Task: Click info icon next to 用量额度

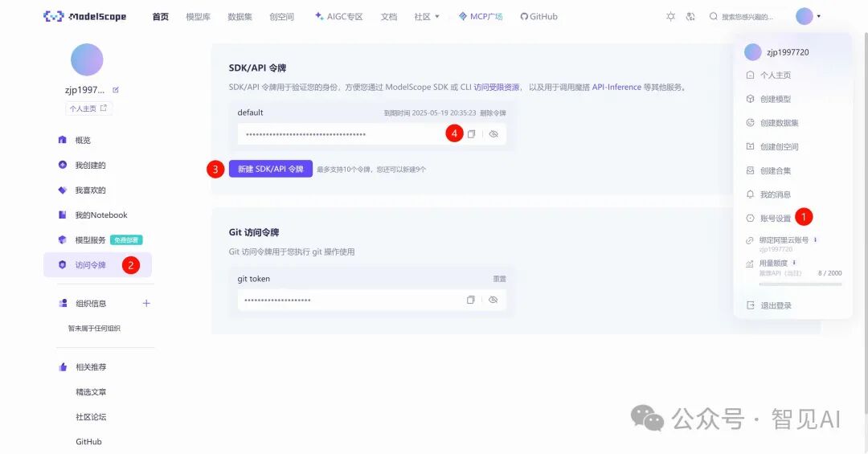Action: [x=794, y=263]
